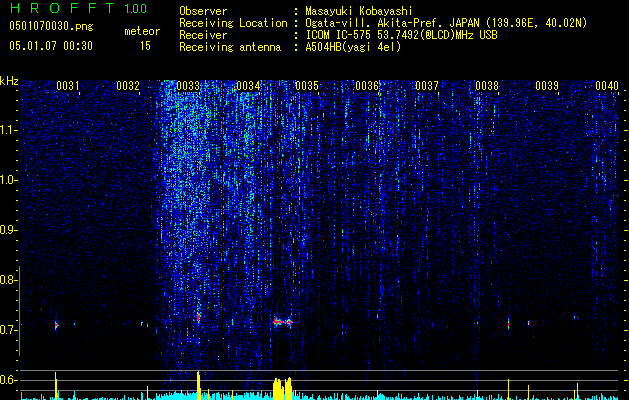Click the 0039 time marker
The image size is (629, 400).
[547, 86]
